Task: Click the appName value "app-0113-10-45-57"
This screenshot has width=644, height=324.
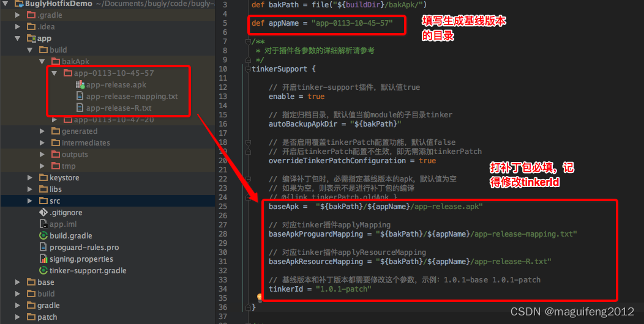Action: [x=352, y=23]
